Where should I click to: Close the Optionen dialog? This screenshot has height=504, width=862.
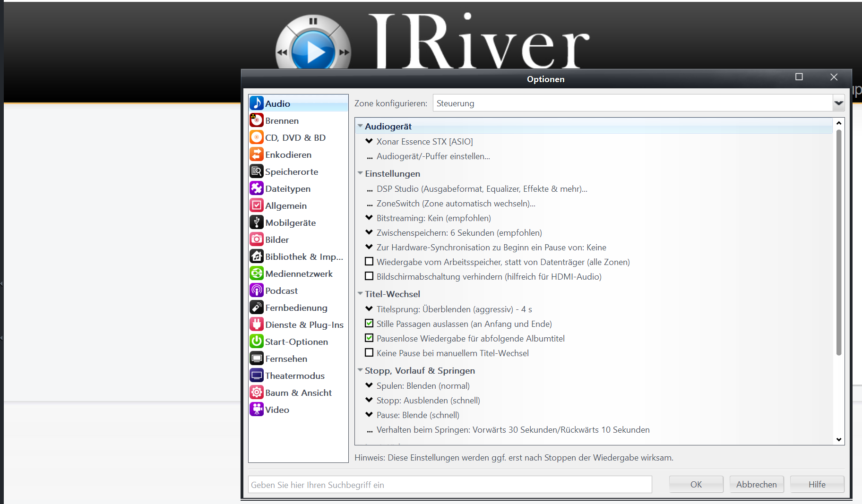coord(834,77)
